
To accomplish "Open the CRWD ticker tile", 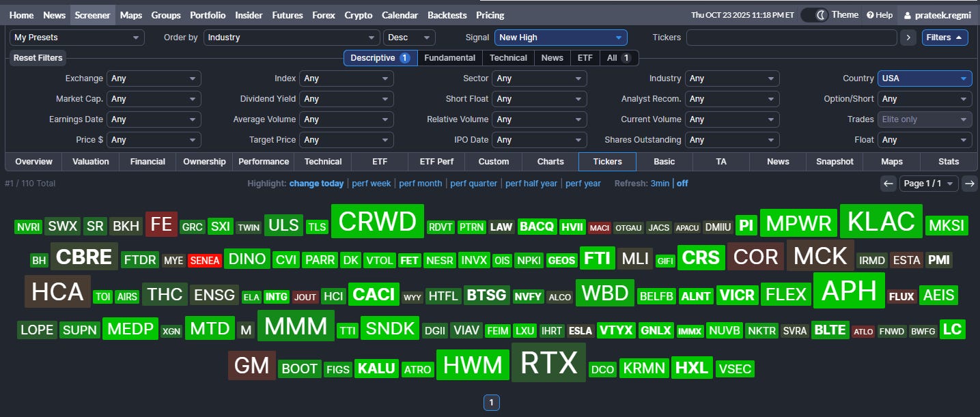I will coord(377,222).
